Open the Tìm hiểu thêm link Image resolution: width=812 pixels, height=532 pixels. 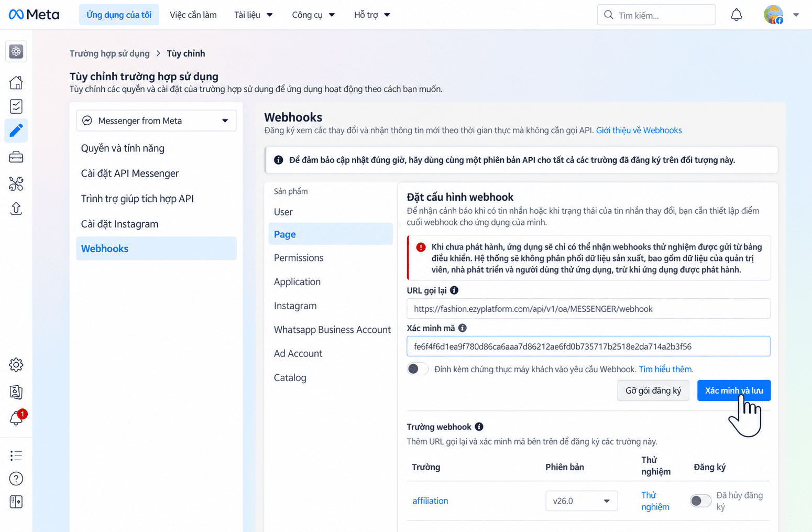666,369
